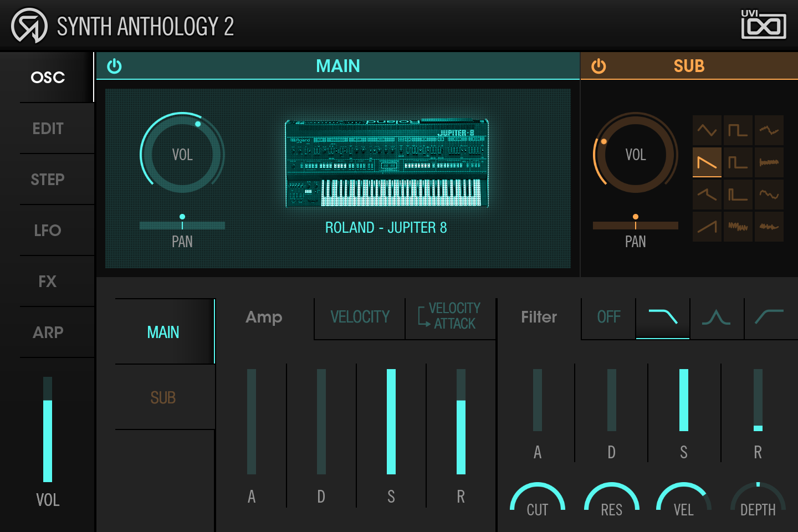This screenshot has height=532, width=798.
Task: Select the MAIN envelope tab
Action: (x=164, y=332)
